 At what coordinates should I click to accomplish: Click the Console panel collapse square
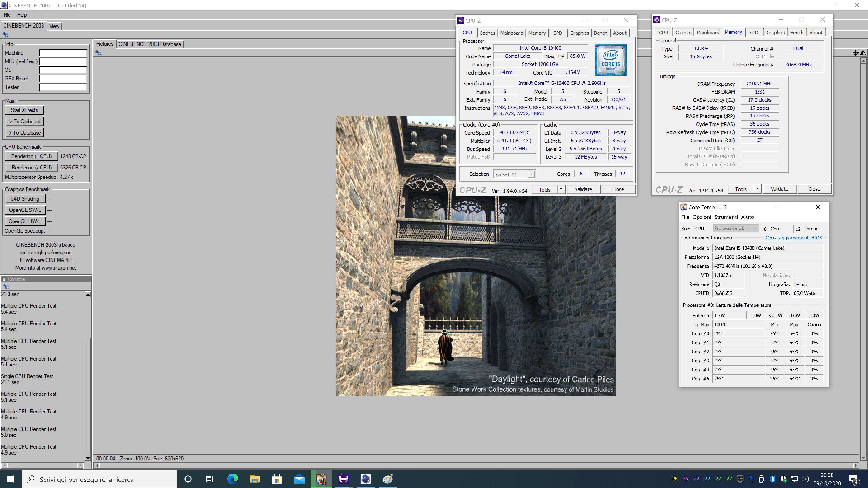[4, 279]
